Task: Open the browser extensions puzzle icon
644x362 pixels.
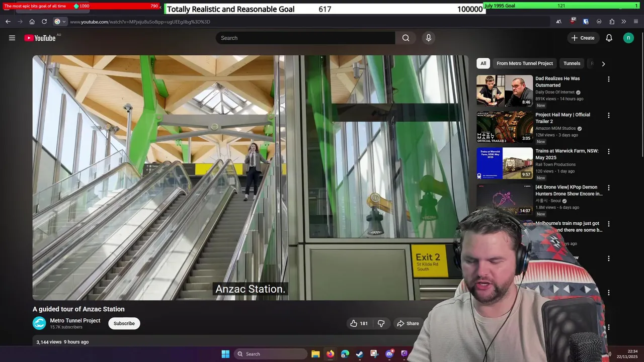Action: tap(612, 22)
